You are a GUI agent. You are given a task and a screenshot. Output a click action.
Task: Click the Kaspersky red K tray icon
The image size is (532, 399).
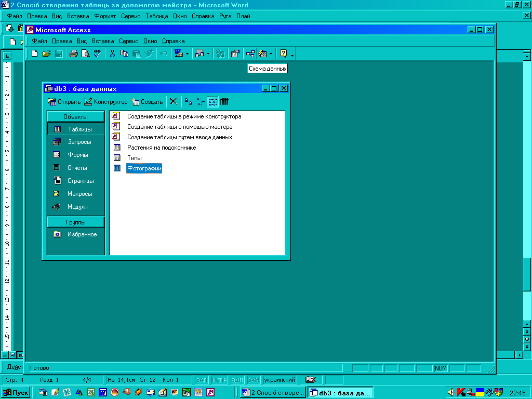461,393
